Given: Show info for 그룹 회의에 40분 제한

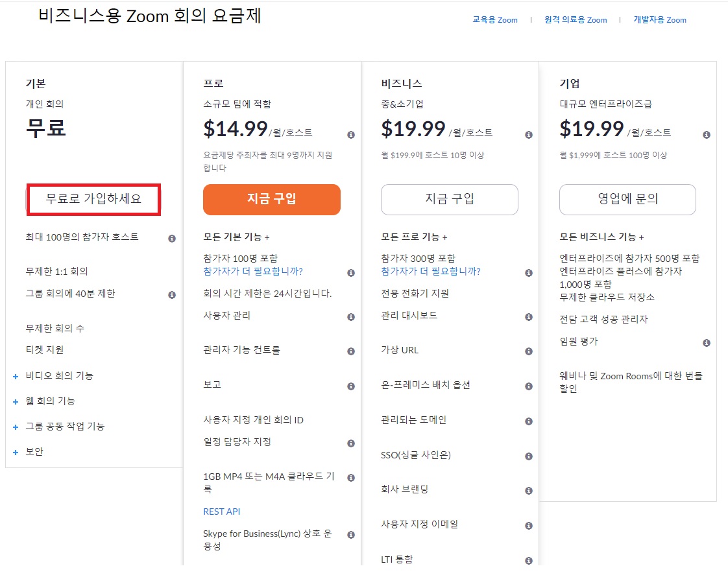Looking at the screenshot, I should pyautogui.click(x=172, y=295).
